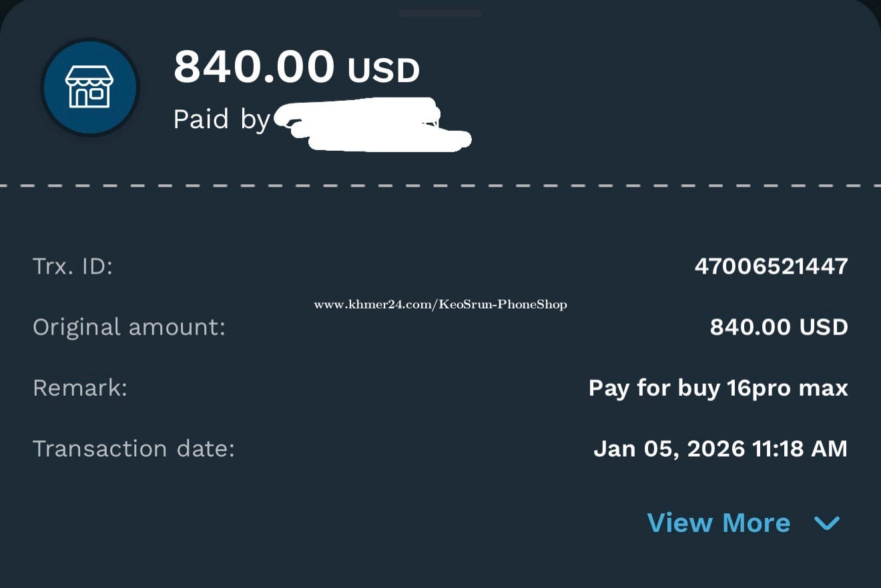Click the dashed receipt divider line
881x588 pixels.
click(441, 185)
